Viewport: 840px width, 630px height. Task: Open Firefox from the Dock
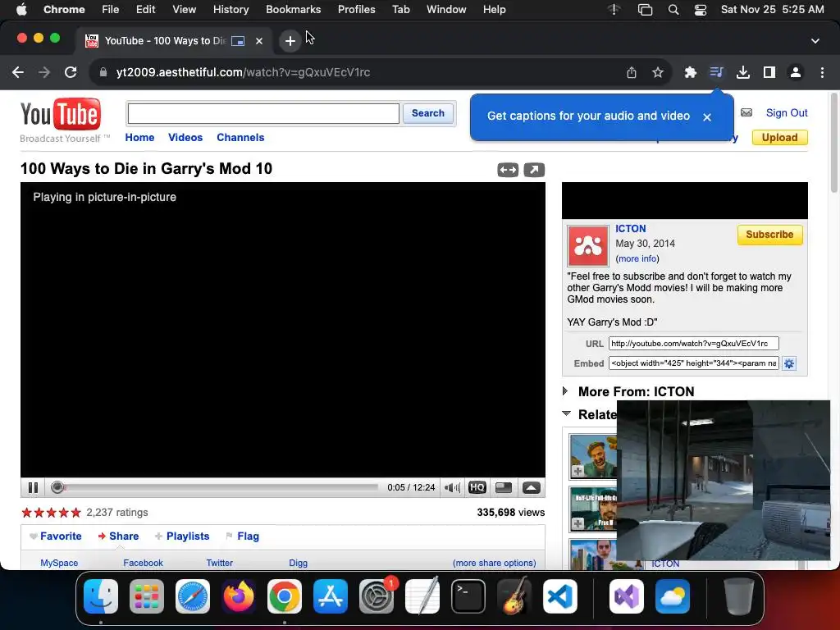click(x=239, y=596)
